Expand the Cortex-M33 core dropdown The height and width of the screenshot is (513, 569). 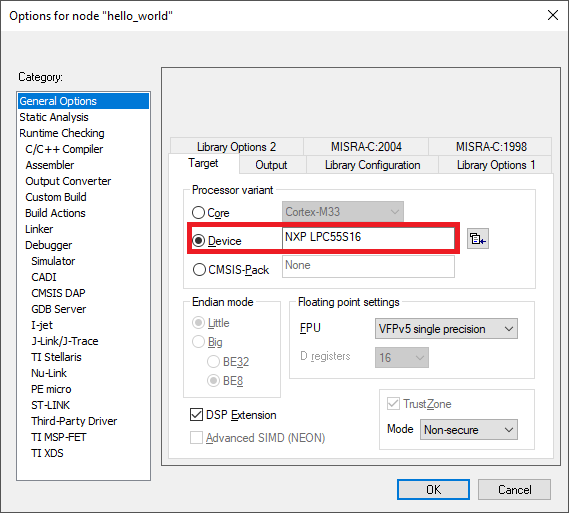click(x=343, y=212)
